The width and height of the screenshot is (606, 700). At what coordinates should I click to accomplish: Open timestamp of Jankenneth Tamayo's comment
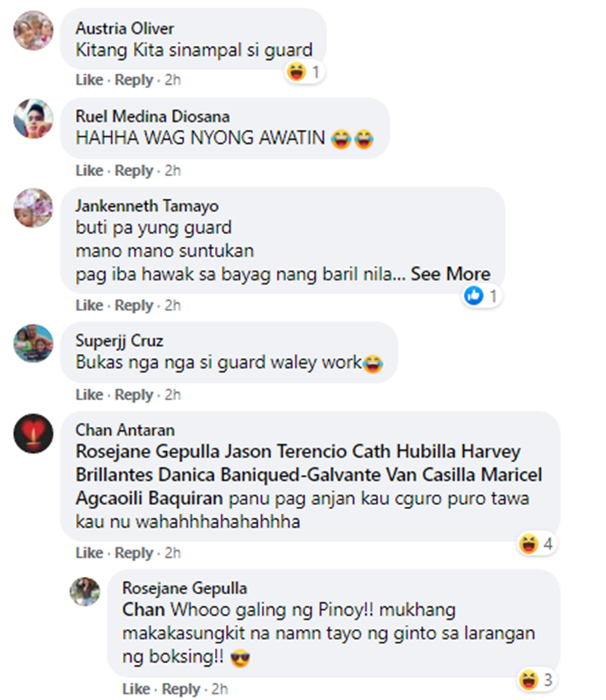pyautogui.click(x=173, y=306)
